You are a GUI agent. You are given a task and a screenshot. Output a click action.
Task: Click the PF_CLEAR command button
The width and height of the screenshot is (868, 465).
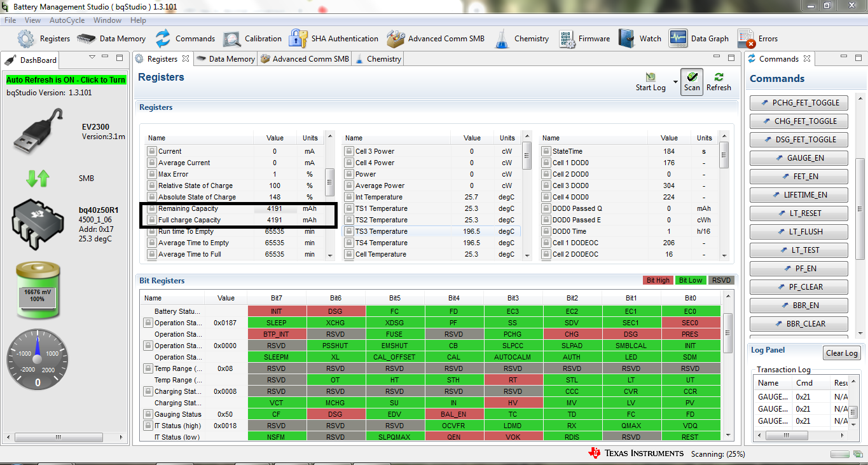[799, 287]
